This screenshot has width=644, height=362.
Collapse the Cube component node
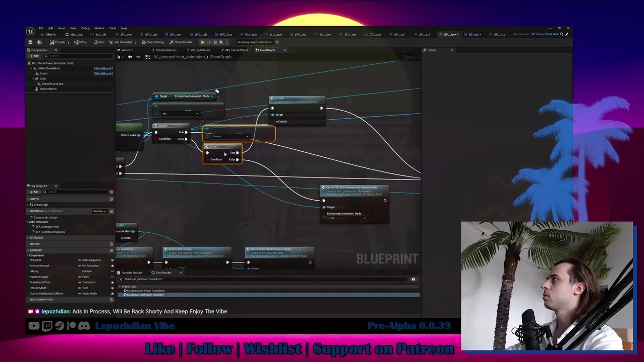coord(34,78)
